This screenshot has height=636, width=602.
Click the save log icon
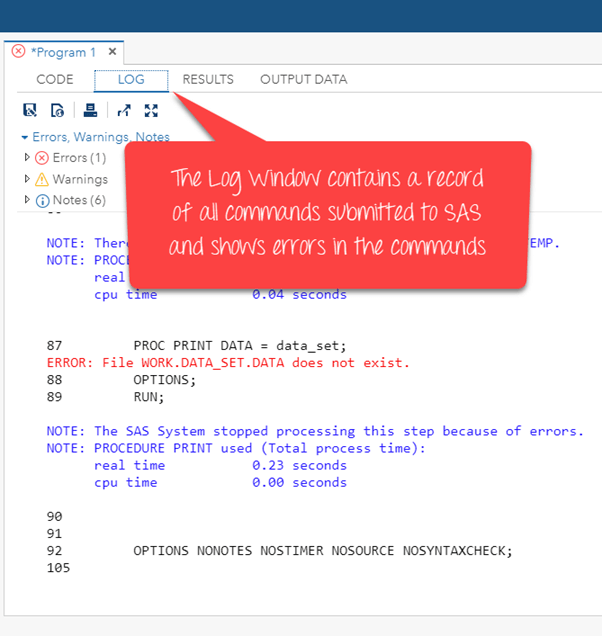30,110
